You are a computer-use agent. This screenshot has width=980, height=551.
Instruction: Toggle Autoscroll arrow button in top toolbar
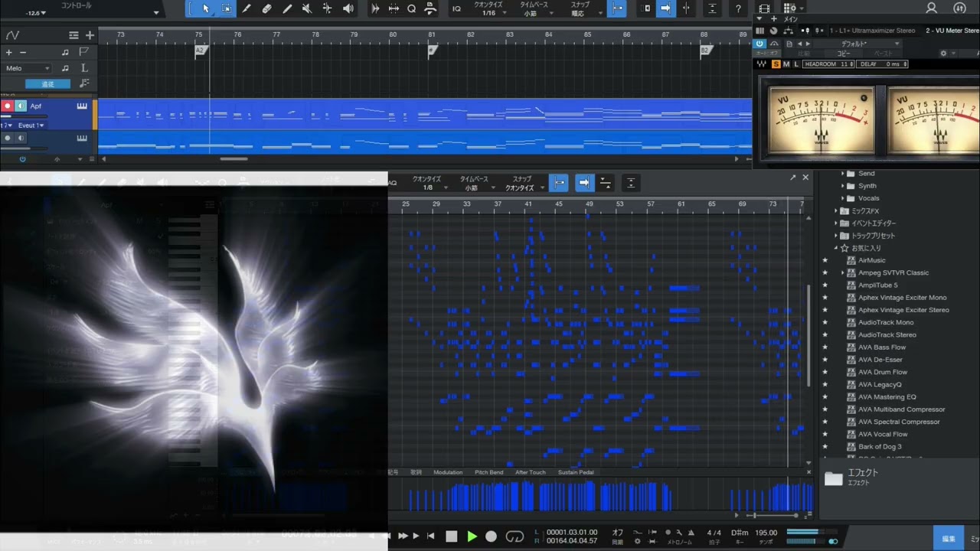tap(665, 8)
